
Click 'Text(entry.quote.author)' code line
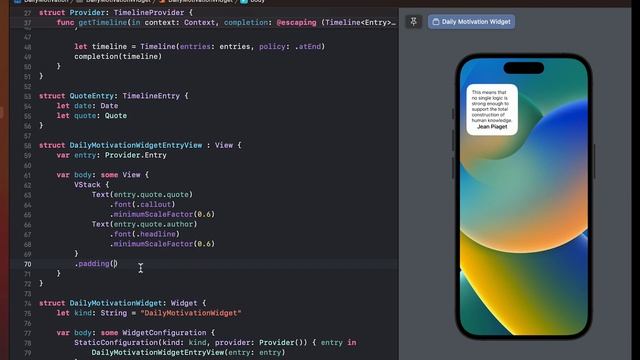(144, 224)
